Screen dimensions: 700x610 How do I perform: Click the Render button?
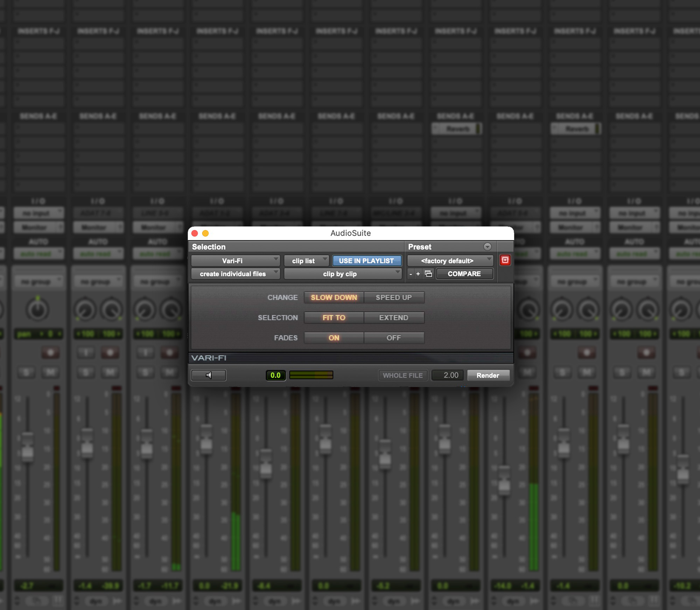click(488, 375)
